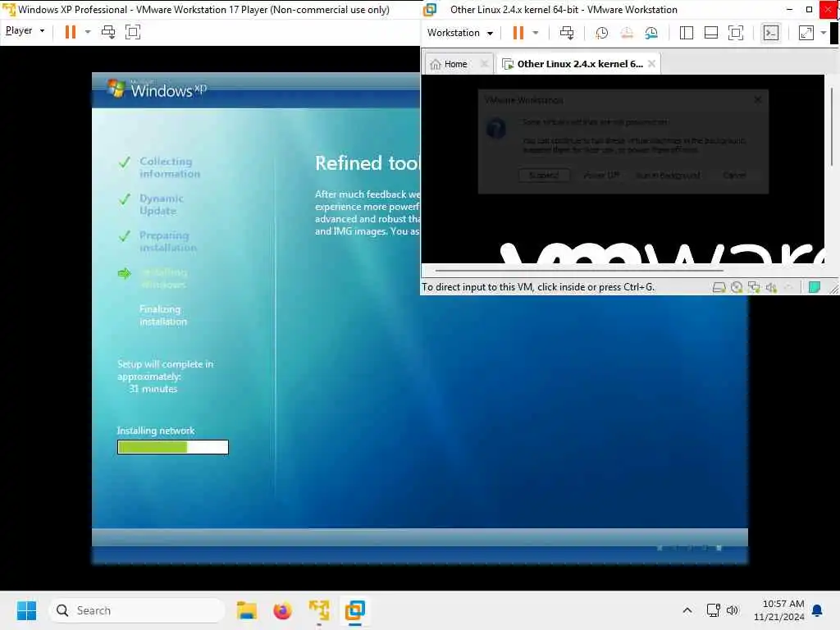Click 'Preparing installation' setup step
The height and width of the screenshot is (630, 840).
167,241
